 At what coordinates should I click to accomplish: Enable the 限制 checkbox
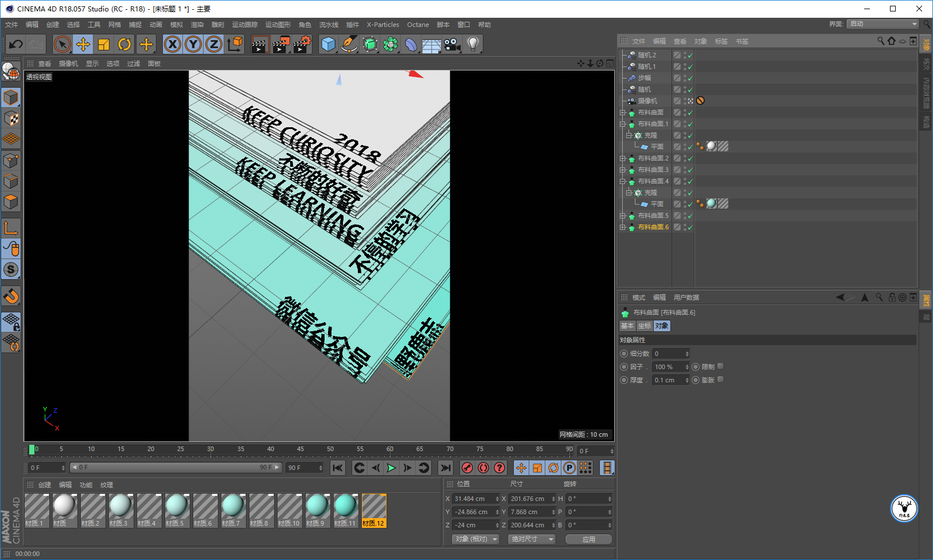(x=721, y=366)
